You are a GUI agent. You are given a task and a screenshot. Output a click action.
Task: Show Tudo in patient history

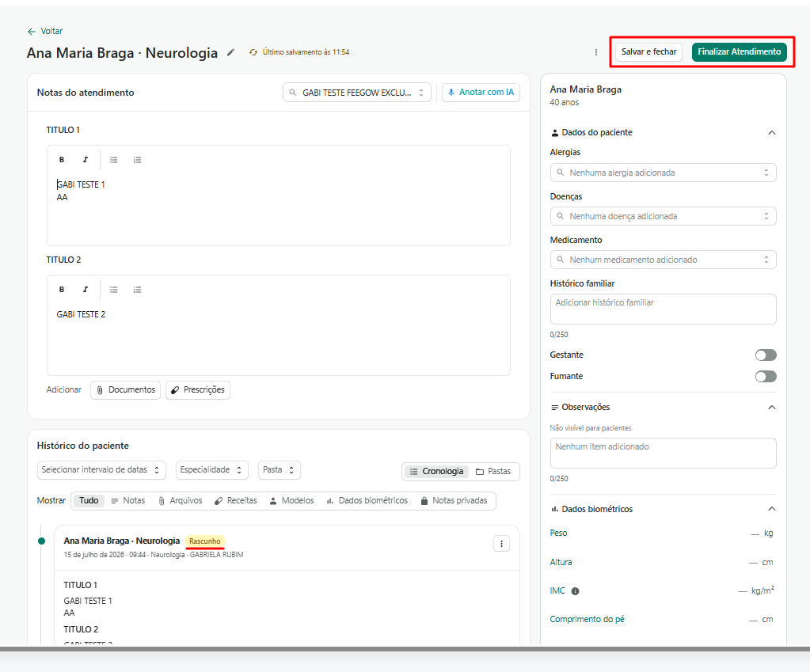tap(89, 500)
